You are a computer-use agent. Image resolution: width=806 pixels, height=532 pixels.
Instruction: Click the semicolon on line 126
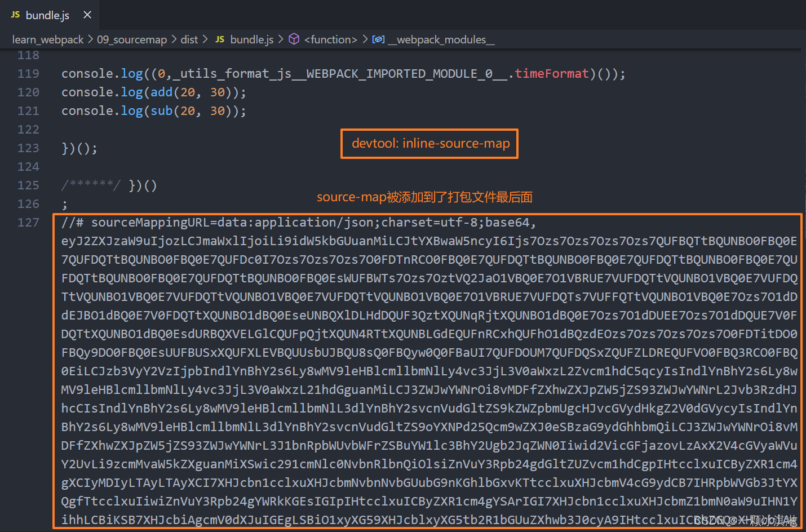(65, 205)
